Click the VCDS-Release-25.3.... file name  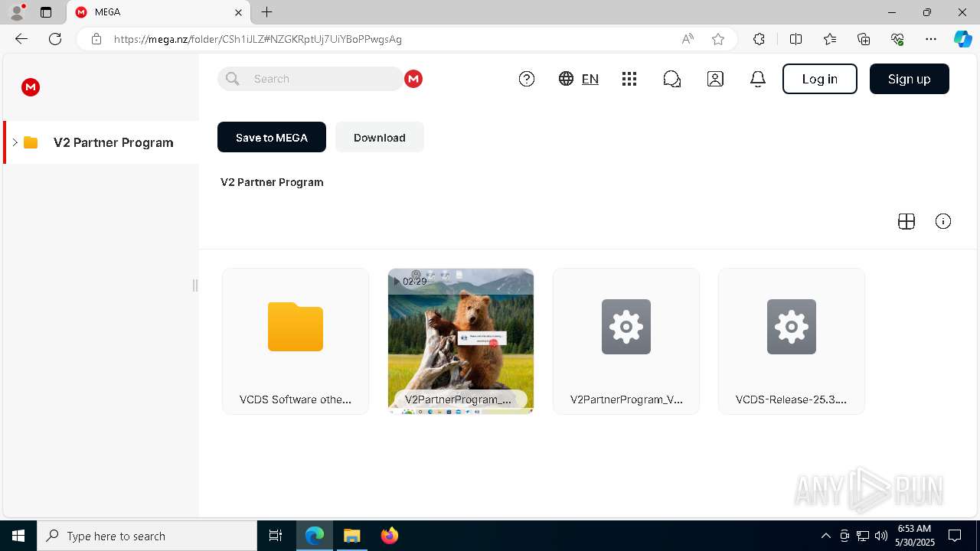click(x=791, y=399)
